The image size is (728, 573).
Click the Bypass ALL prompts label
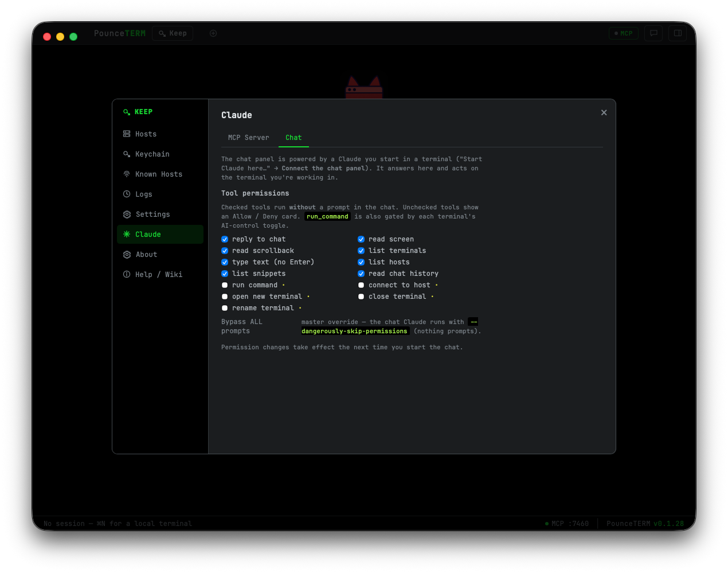242,326
